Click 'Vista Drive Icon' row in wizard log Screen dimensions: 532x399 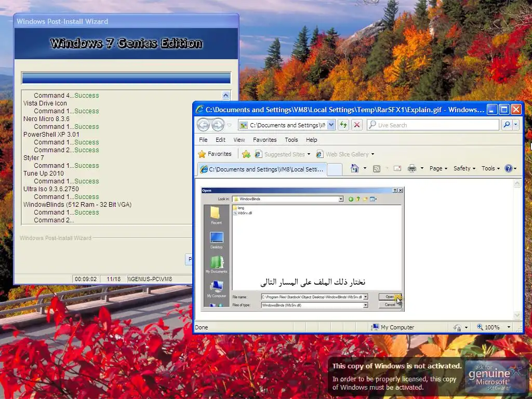tap(45, 103)
